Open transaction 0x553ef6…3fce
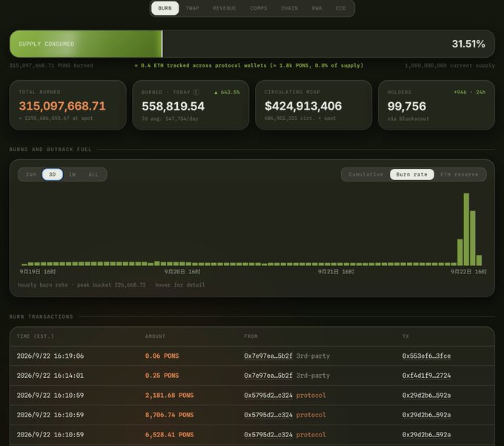Screen dimensions: 504x446 click(x=426, y=356)
